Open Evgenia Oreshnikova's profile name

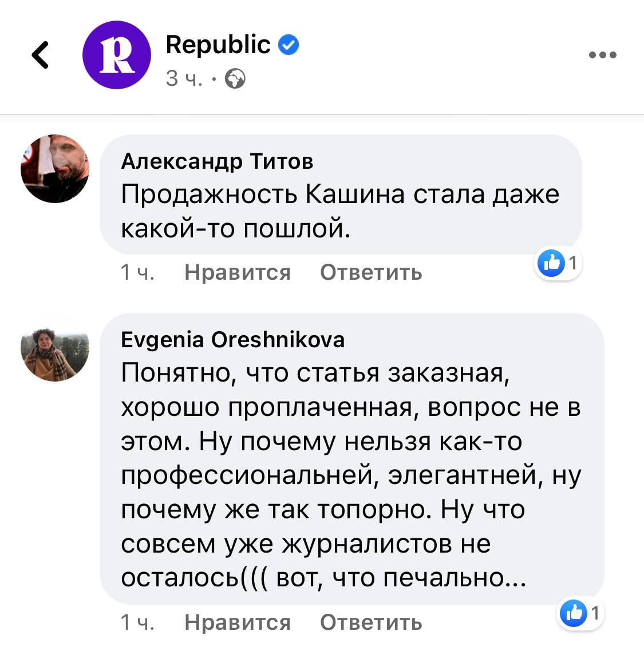pyautogui.click(x=233, y=340)
